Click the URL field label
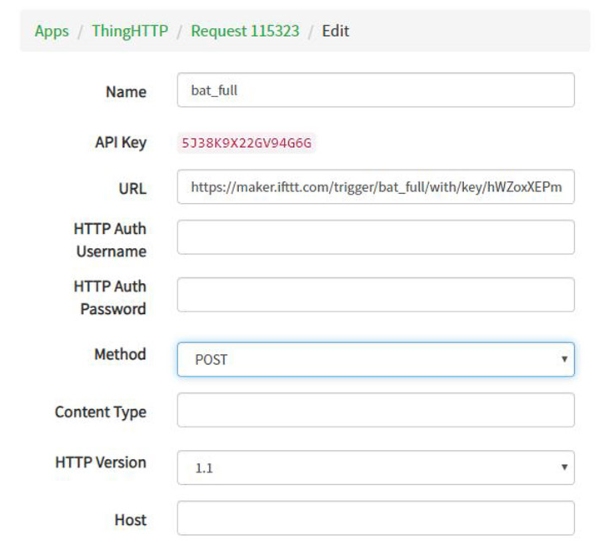Screen dimensions: 605x542 (131, 188)
